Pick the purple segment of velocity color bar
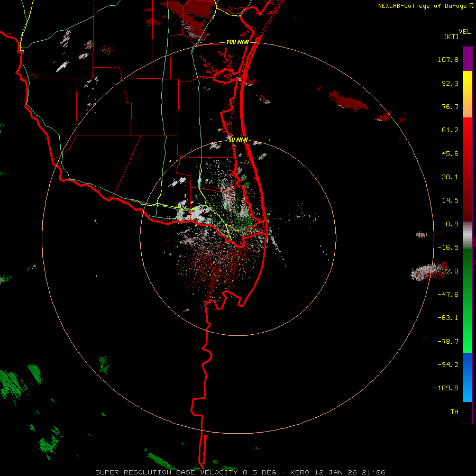The width and height of the screenshot is (476, 476). pos(467,59)
